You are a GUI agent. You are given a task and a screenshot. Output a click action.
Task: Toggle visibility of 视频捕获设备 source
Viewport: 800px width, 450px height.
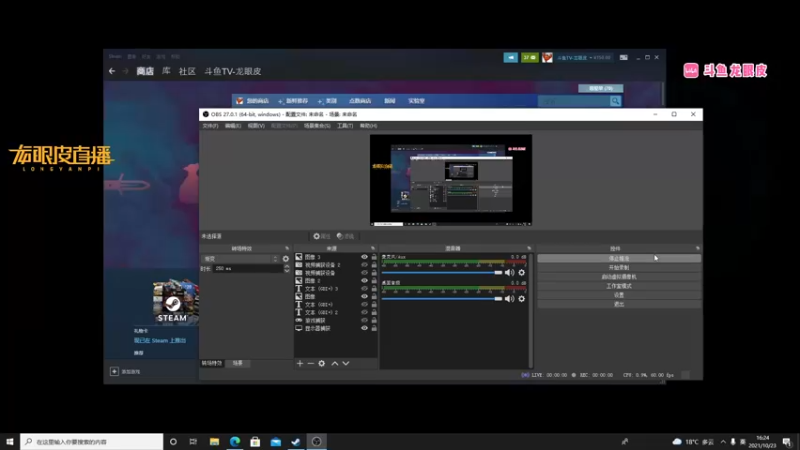point(364,273)
